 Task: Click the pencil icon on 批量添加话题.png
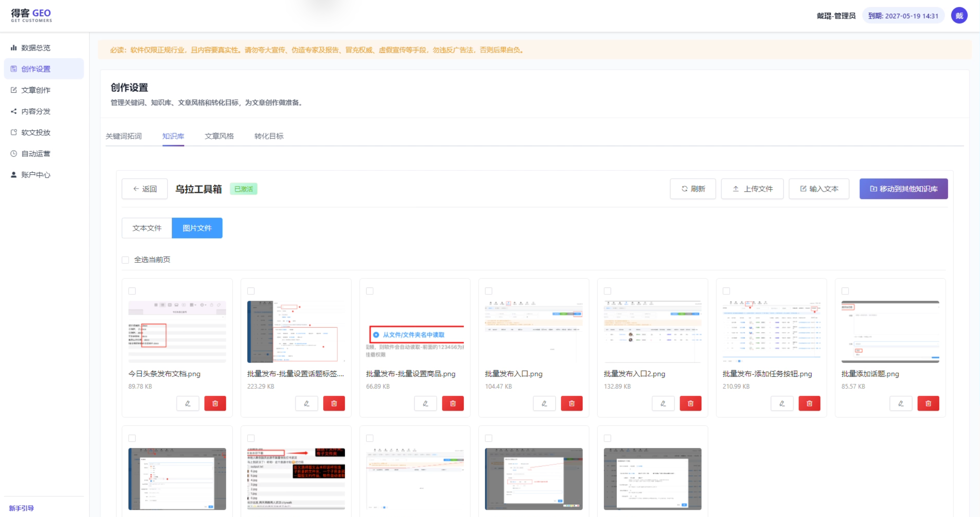coord(901,403)
